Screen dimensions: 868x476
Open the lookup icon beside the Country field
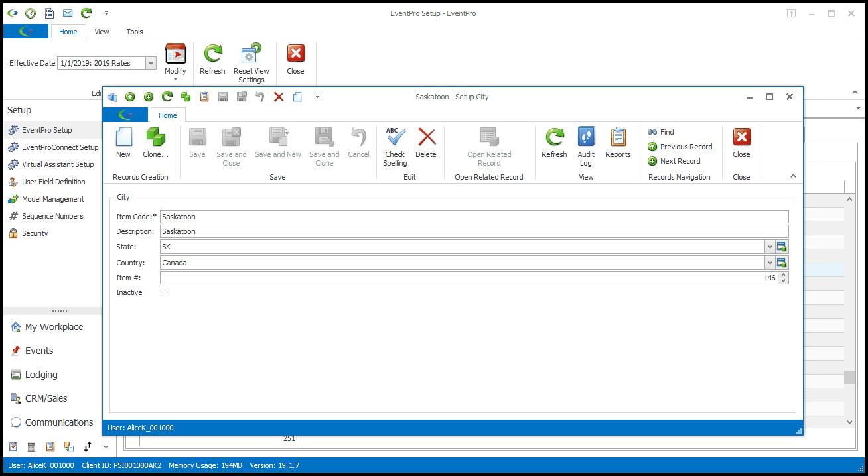click(x=782, y=263)
